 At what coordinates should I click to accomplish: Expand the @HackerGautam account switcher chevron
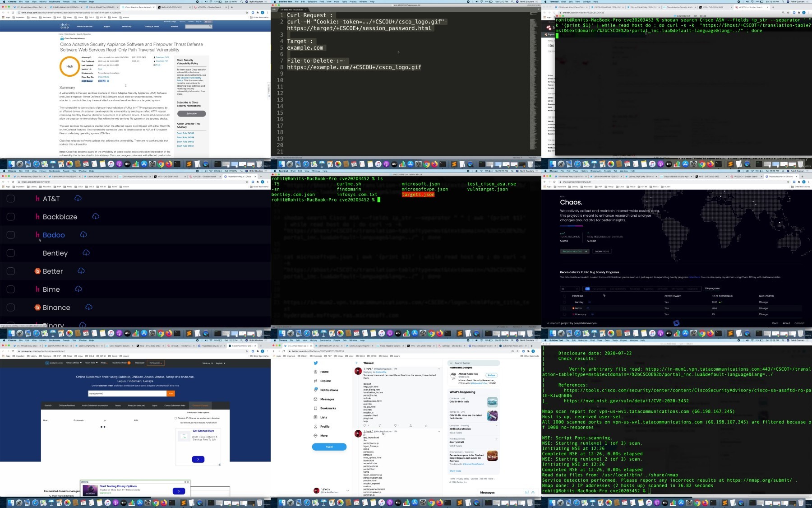coord(347,490)
